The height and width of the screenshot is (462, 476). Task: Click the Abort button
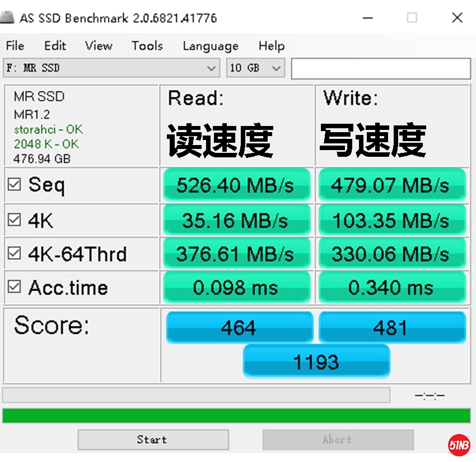[337, 440]
